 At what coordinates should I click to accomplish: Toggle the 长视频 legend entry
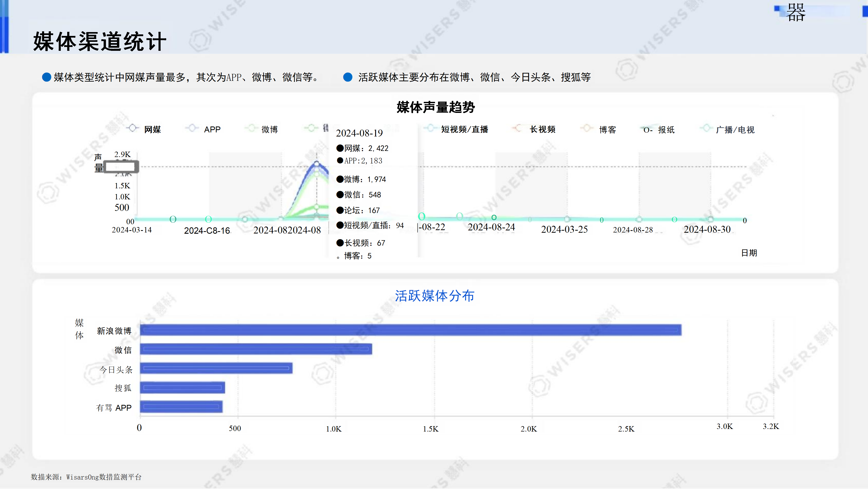[x=534, y=129]
